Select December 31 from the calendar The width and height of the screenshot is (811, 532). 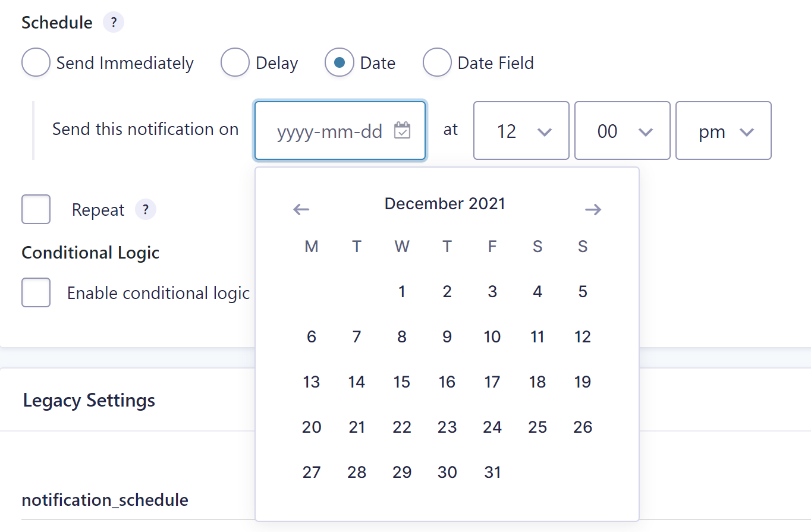click(x=492, y=471)
